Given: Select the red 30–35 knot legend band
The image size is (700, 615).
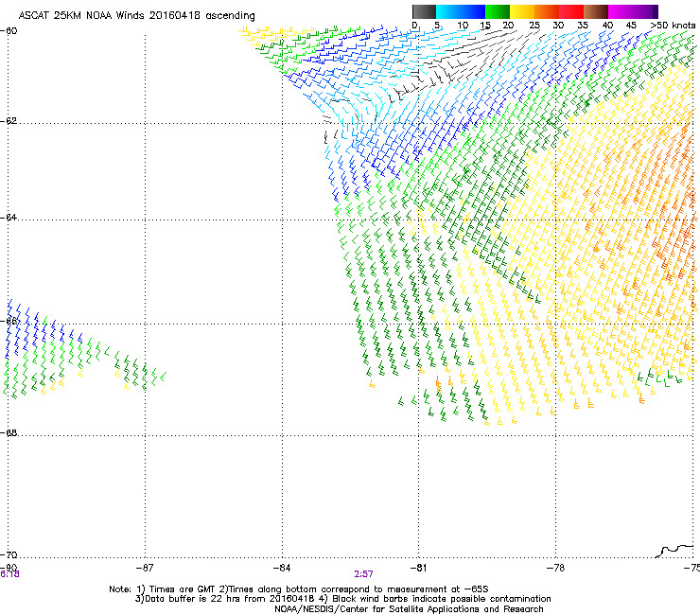Looking at the screenshot, I should 571,11.
